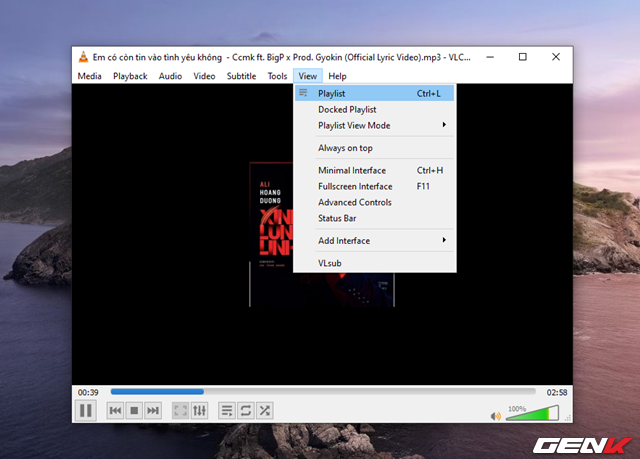
Task: Mute audio via speaker icon
Action: (x=496, y=416)
